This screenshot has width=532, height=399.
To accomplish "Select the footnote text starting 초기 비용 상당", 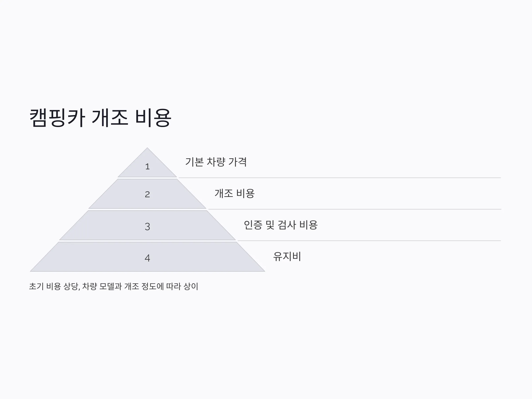I will (113, 286).
